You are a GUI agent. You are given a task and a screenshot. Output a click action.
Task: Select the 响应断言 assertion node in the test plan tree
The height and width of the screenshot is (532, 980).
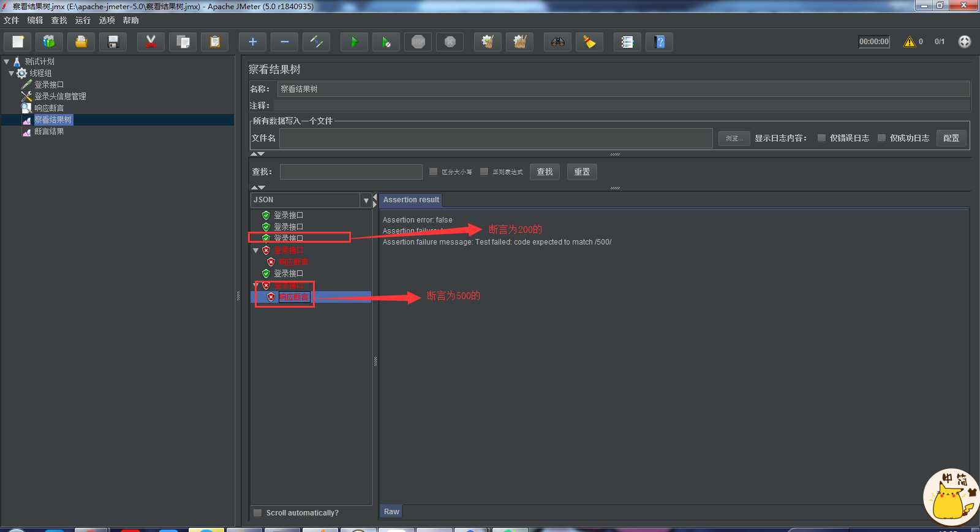pyautogui.click(x=49, y=108)
